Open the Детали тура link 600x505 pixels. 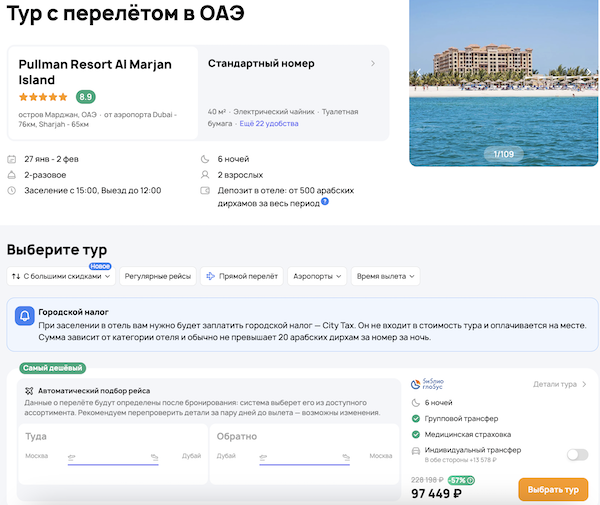[559, 384]
